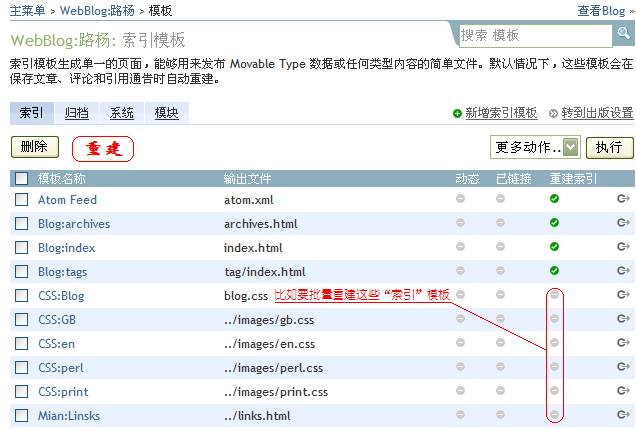Click the 执行 button
The width and height of the screenshot is (636, 431).
(610, 147)
